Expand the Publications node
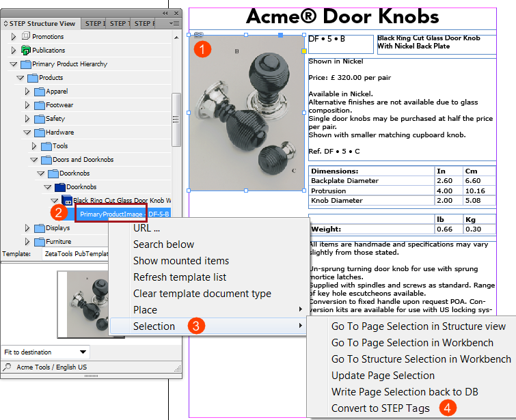 click(x=14, y=50)
